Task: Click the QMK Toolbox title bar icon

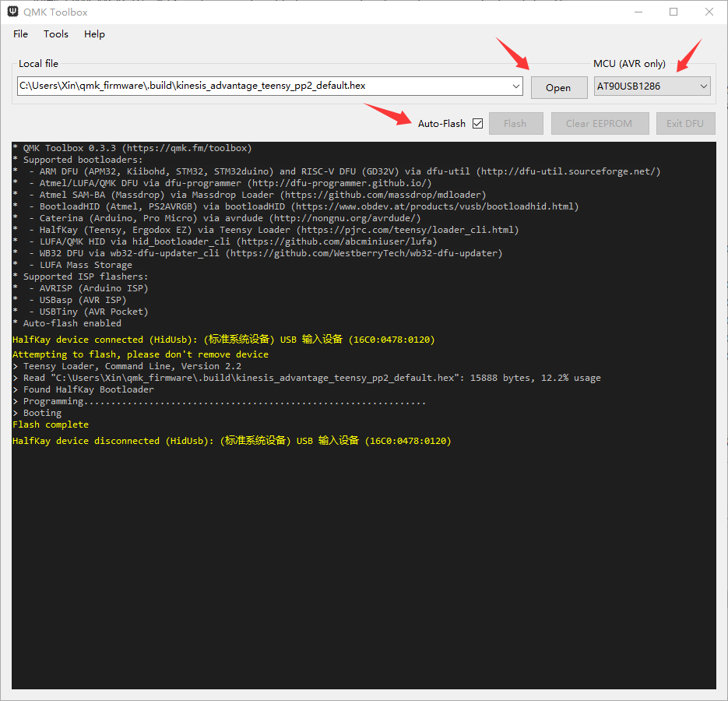Action: (x=11, y=12)
